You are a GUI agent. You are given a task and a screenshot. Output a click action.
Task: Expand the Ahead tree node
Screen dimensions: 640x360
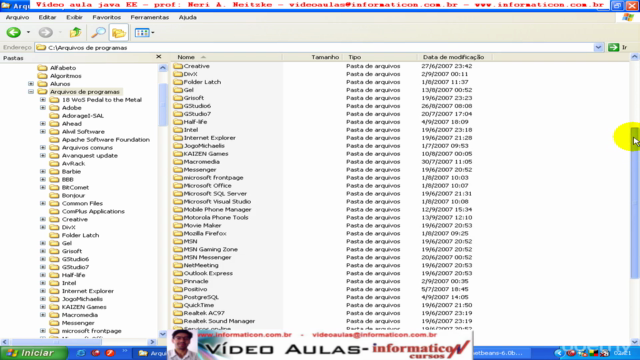click(43, 124)
